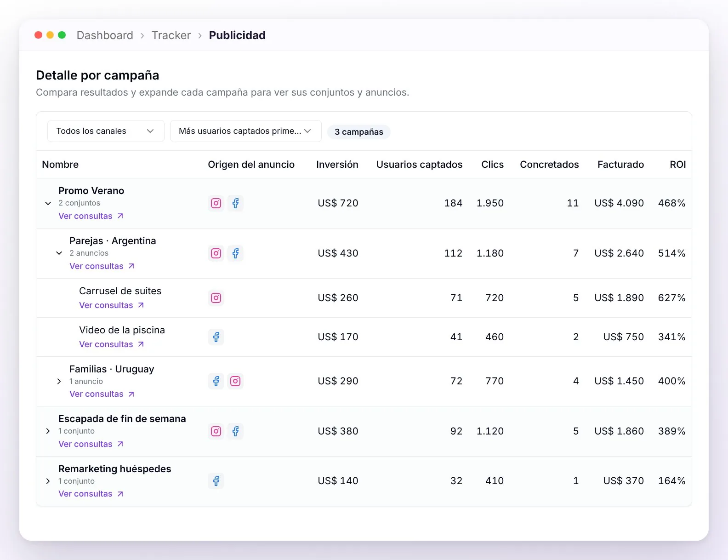Click the US$ 4.090 Facturado value
The width and height of the screenshot is (728, 560).
point(619,203)
